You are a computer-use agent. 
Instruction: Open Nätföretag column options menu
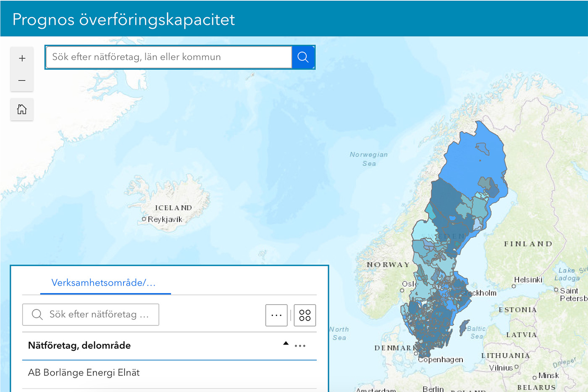tap(300, 346)
